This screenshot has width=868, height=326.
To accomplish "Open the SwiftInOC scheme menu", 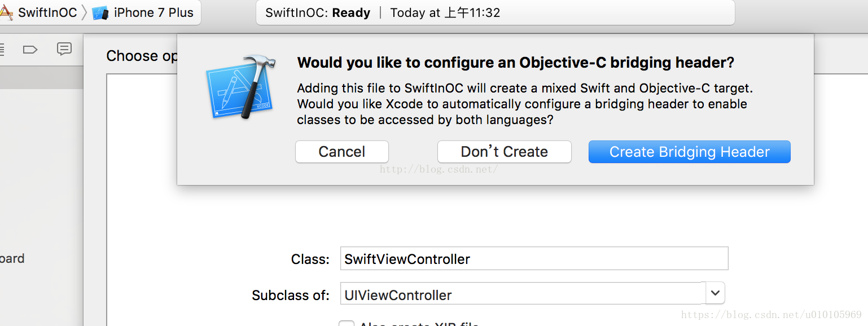I will [x=47, y=12].
